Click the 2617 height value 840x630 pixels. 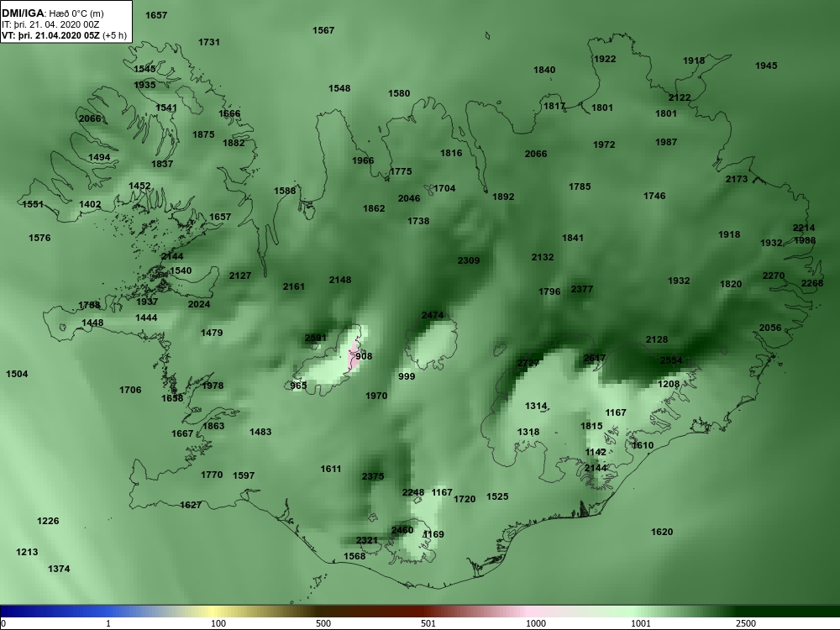tap(594, 358)
